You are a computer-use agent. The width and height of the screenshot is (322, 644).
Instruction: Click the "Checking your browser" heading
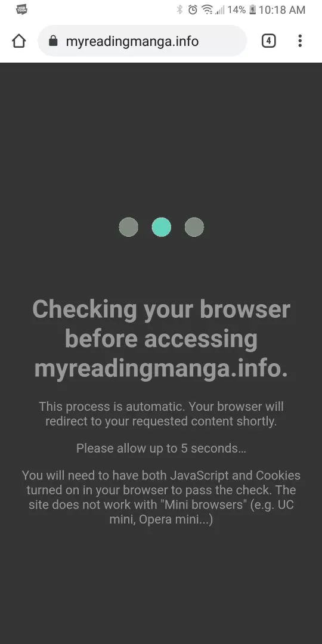click(161, 339)
